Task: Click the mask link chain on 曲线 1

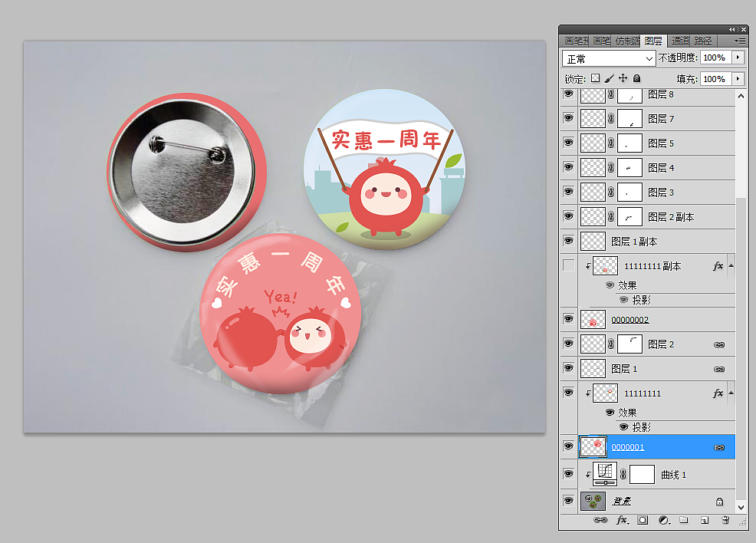Action: pos(623,475)
